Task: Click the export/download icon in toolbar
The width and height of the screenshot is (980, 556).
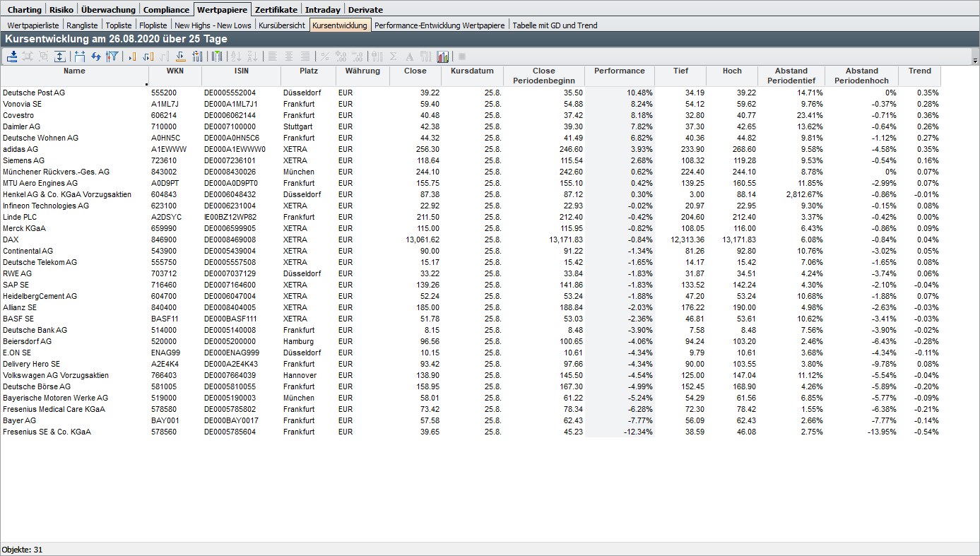Action: pos(12,57)
